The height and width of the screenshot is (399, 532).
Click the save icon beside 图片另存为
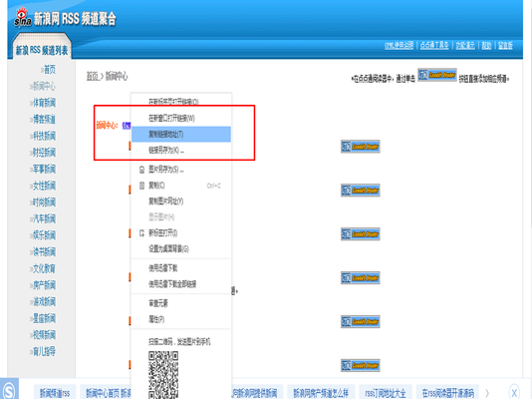[142, 170]
